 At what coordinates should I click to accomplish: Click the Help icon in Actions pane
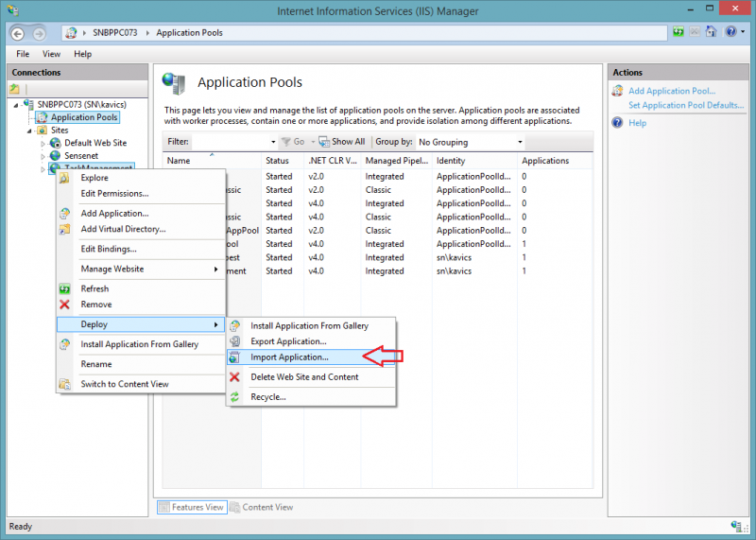tap(618, 123)
